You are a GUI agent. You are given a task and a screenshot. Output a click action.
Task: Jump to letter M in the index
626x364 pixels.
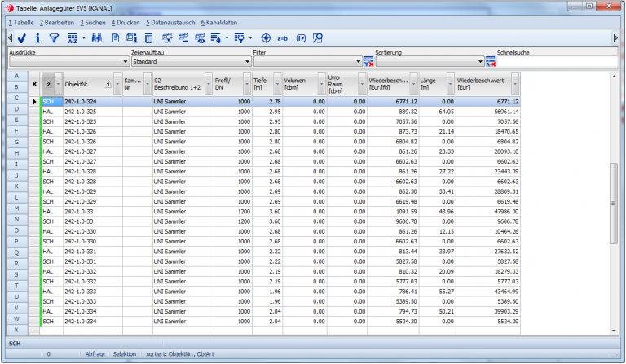(x=16, y=208)
